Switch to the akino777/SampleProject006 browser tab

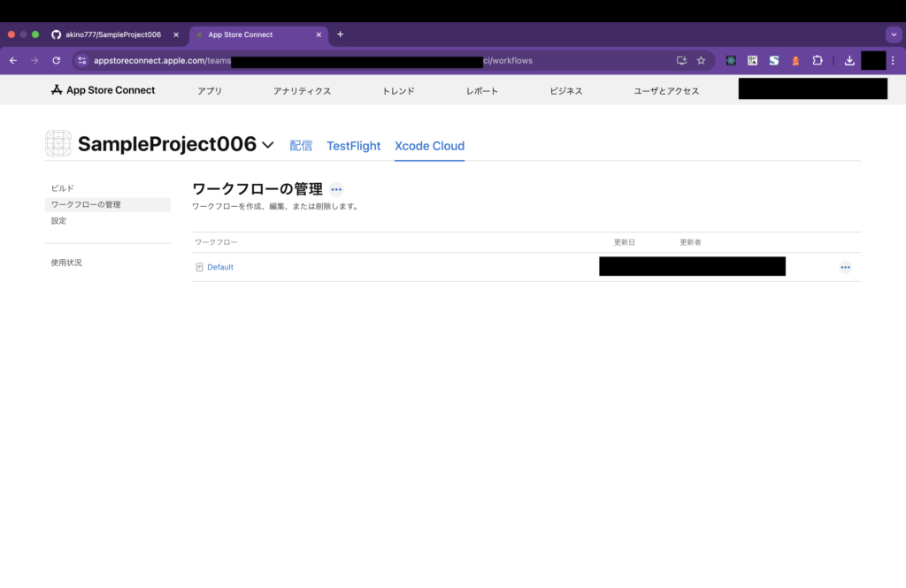(113, 34)
